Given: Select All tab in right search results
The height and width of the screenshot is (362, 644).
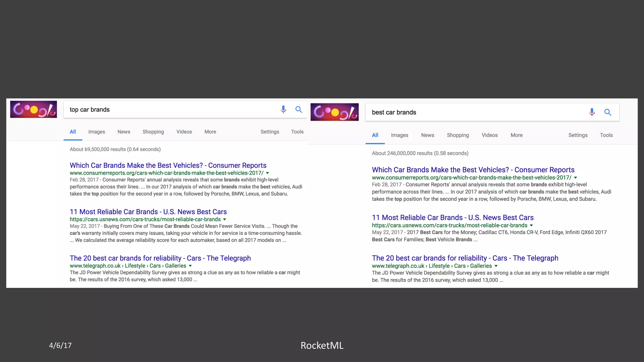Looking at the screenshot, I should [x=375, y=135].
